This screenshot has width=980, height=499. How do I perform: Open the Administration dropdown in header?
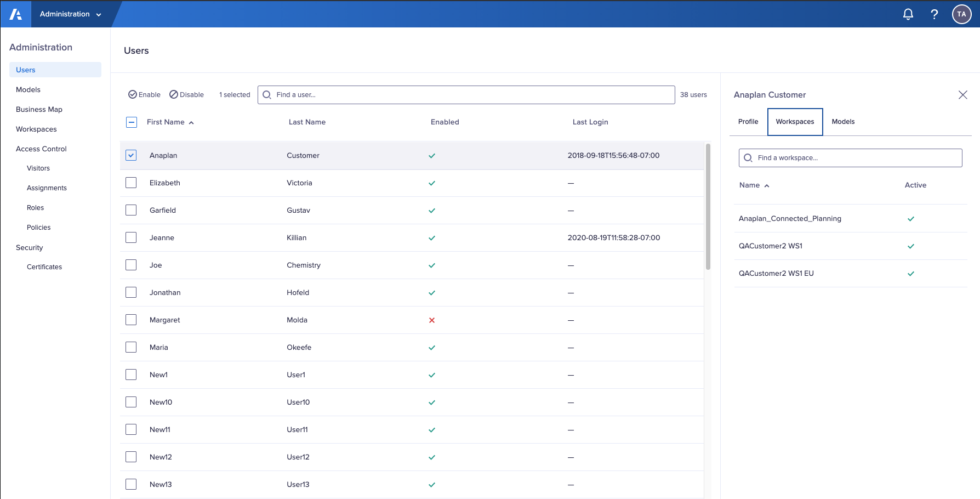[71, 14]
